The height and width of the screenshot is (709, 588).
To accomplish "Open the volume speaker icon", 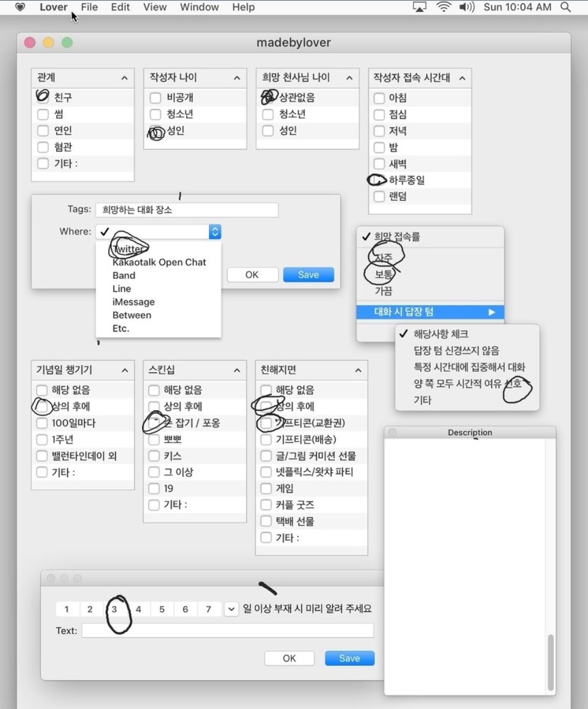I will click(x=467, y=8).
